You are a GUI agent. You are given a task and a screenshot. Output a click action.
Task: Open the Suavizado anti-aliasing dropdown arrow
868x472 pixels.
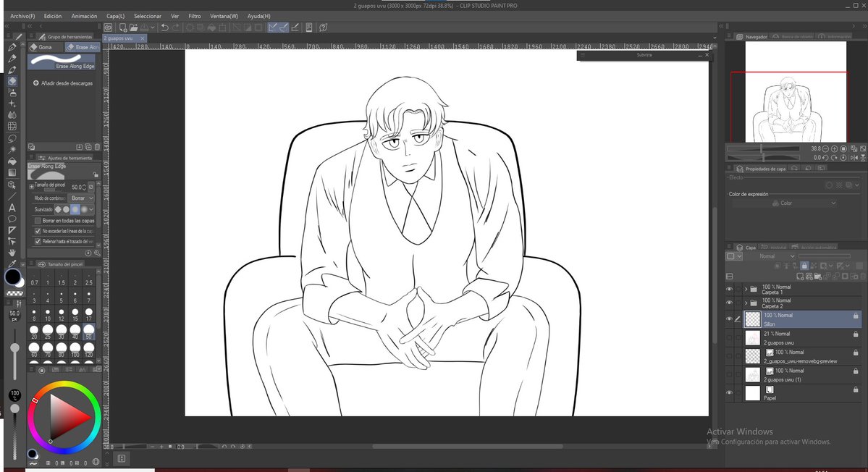point(91,209)
